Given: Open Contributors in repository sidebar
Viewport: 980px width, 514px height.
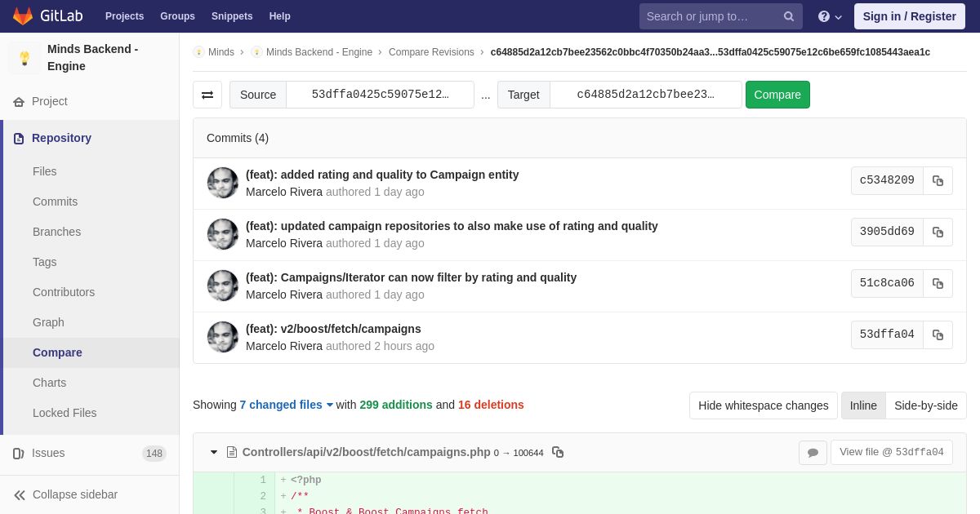Looking at the screenshot, I should [x=64, y=292].
